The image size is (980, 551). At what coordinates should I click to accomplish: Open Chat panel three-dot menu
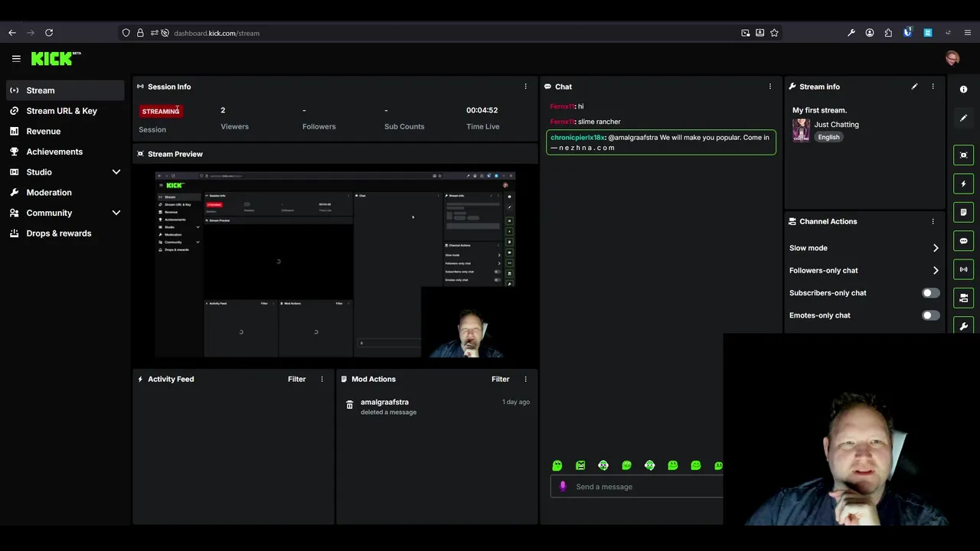[769, 86]
